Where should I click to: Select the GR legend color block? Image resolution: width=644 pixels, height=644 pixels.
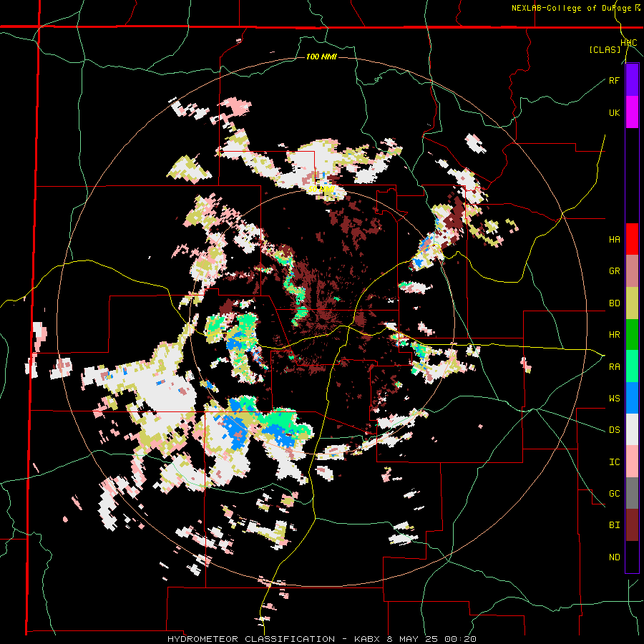[632, 271]
